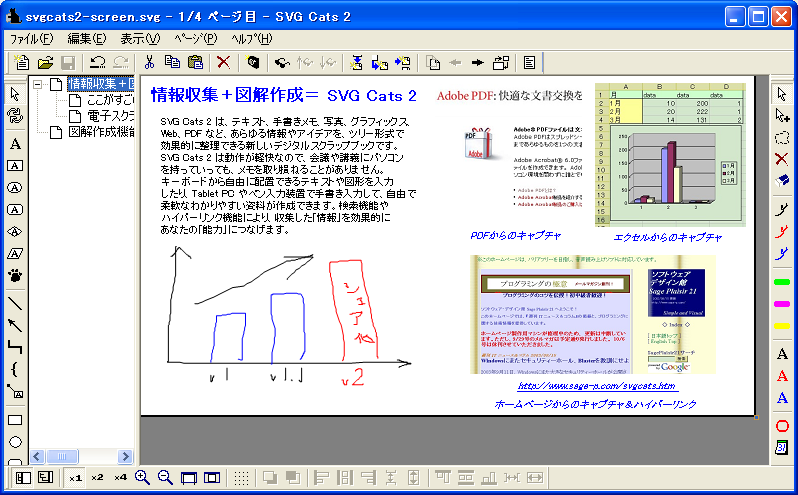The height and width of the screenshot is (495, 798).
Task: Open the ファイル(F) menu
Action: 31,39
